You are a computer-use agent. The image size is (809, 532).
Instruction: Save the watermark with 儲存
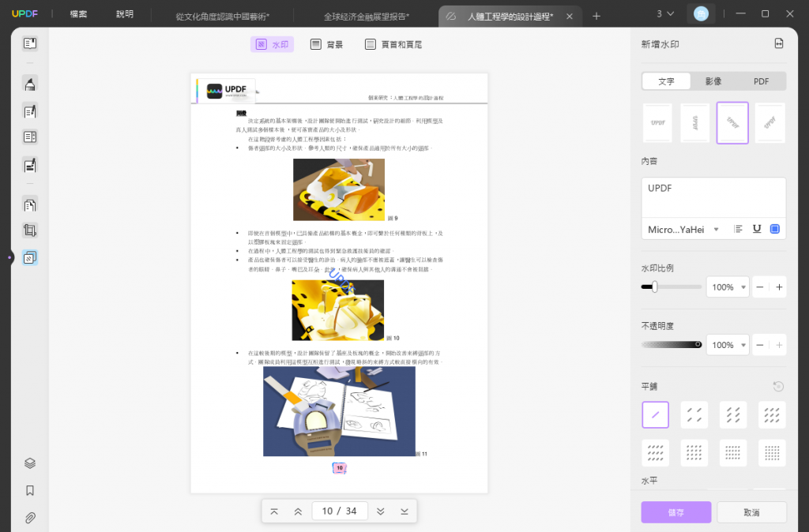(x=676, y=512)
